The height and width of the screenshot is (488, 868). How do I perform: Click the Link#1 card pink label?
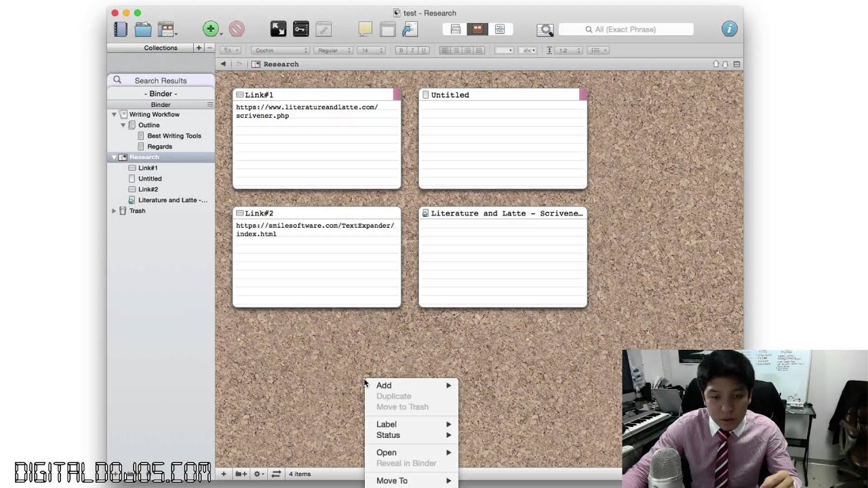(x=397, y=94)
